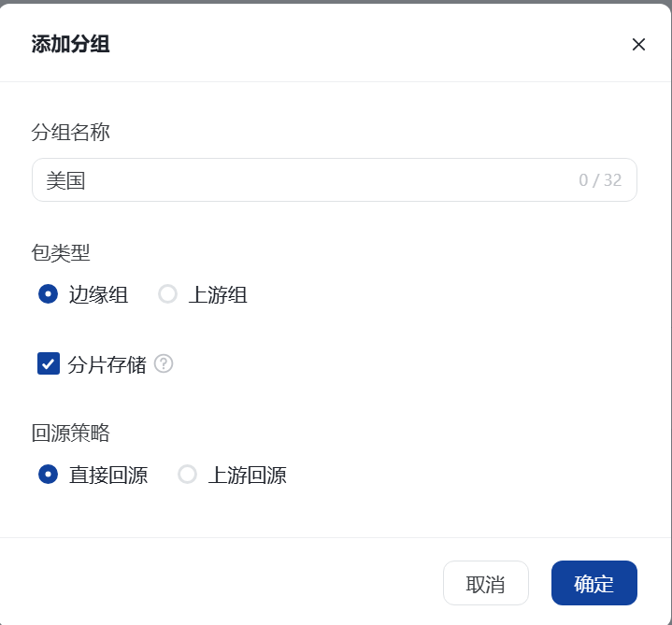Click the 分片存储 label text
672x625 pixels.
[x=107, y=364]
